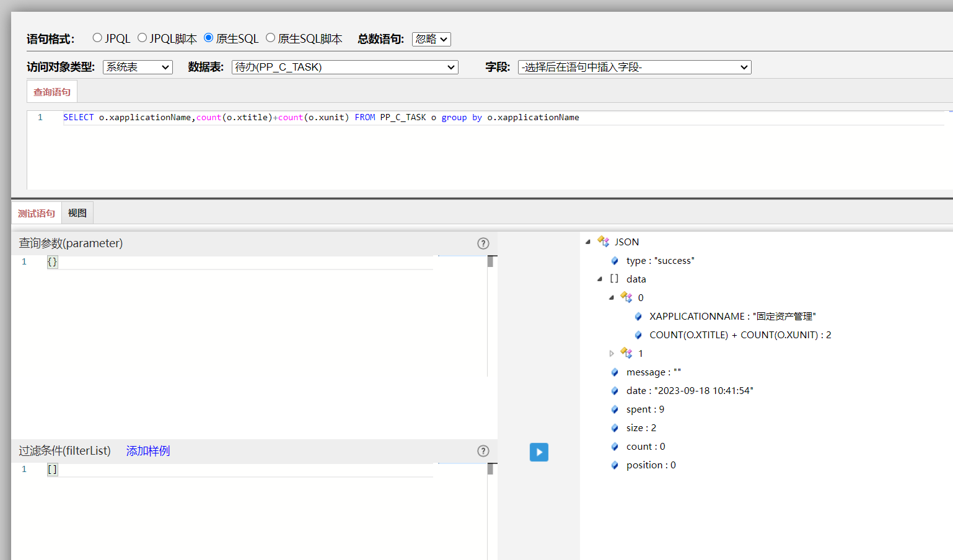Click the object icon of data item 0

626,297
